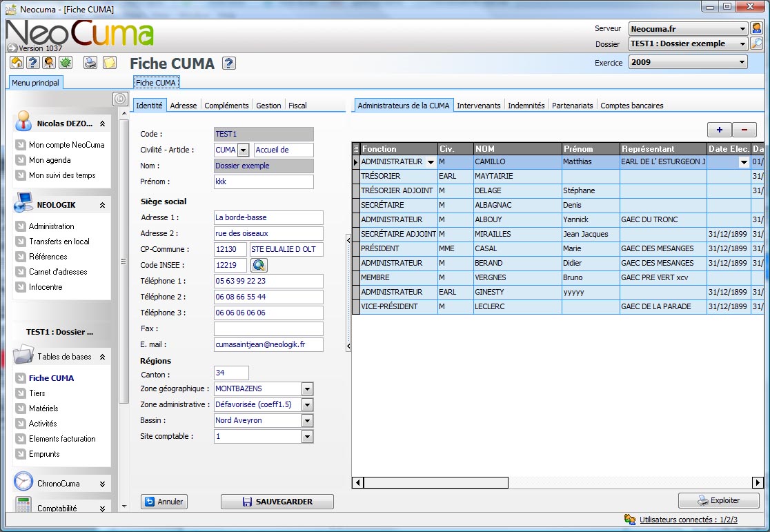Switch to the Comptes bancaires tab
770x532 pixels.
click(x=631, y=106)
